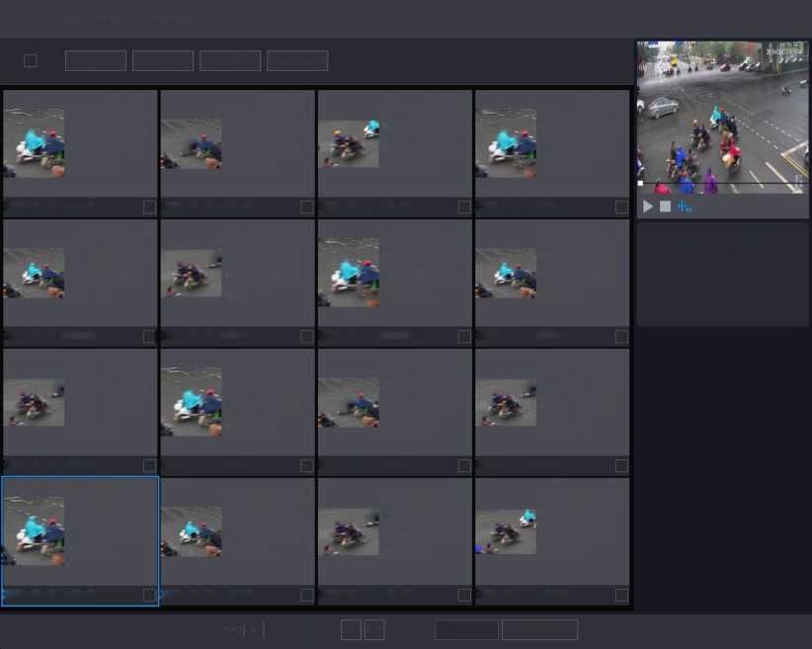Screen dimensions: 812x649
Task: Click the second blank button in top toolbar
Action: [x=163, y=61]
